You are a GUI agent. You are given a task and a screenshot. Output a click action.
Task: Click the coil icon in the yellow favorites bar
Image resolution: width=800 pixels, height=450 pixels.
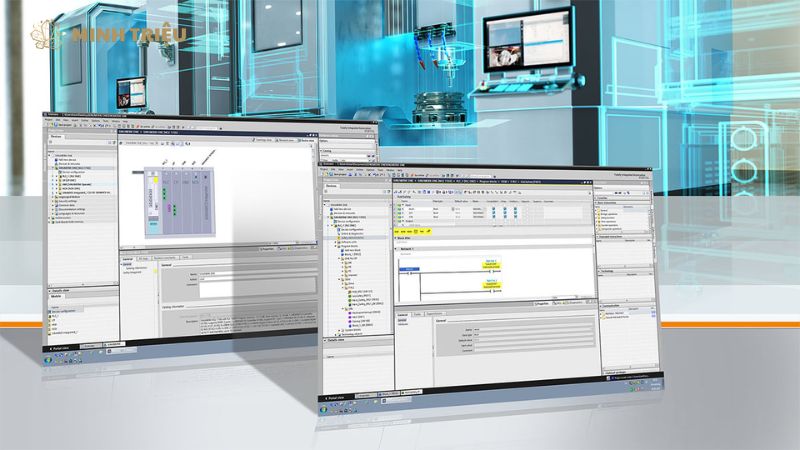click(x=415, y=231)
